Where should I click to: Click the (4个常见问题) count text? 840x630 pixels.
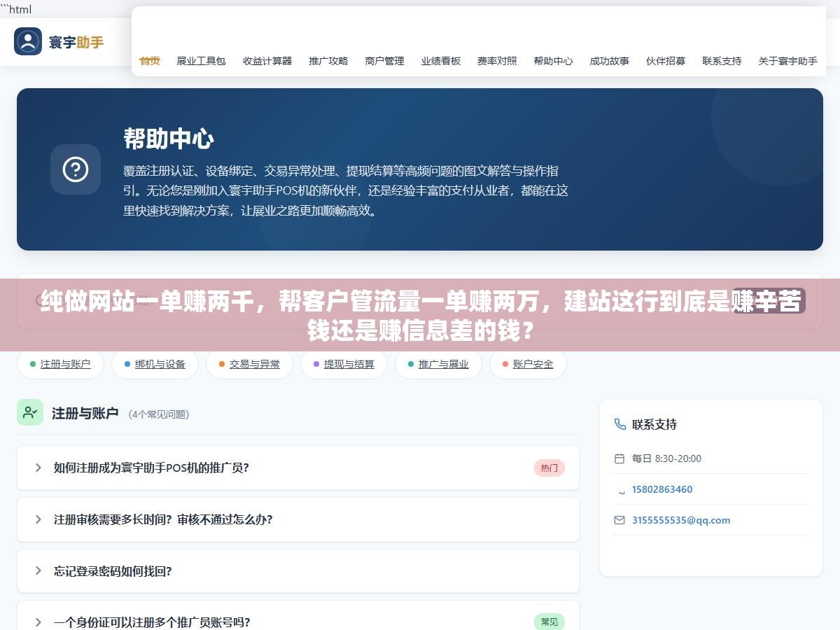point(159,414)
